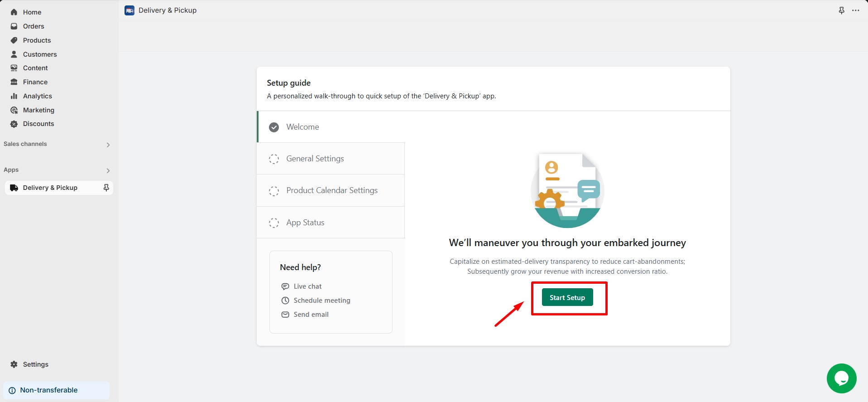Click the Settings gear icon
Viewport: 868px width, 402px height.
pos(14,364)
